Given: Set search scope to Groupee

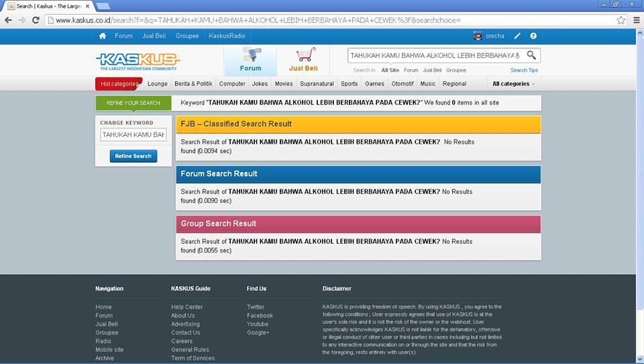Looking at the screenshot, I should 456,71.
